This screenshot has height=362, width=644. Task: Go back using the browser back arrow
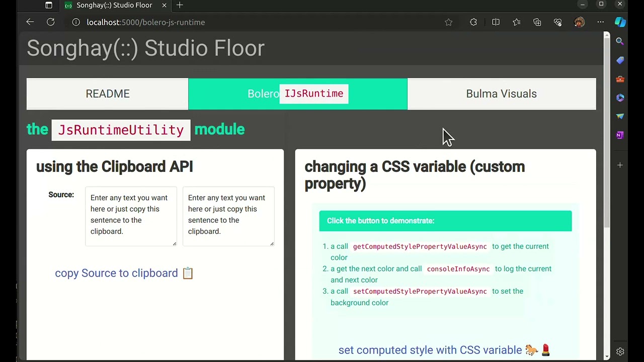tap(30, 22)
